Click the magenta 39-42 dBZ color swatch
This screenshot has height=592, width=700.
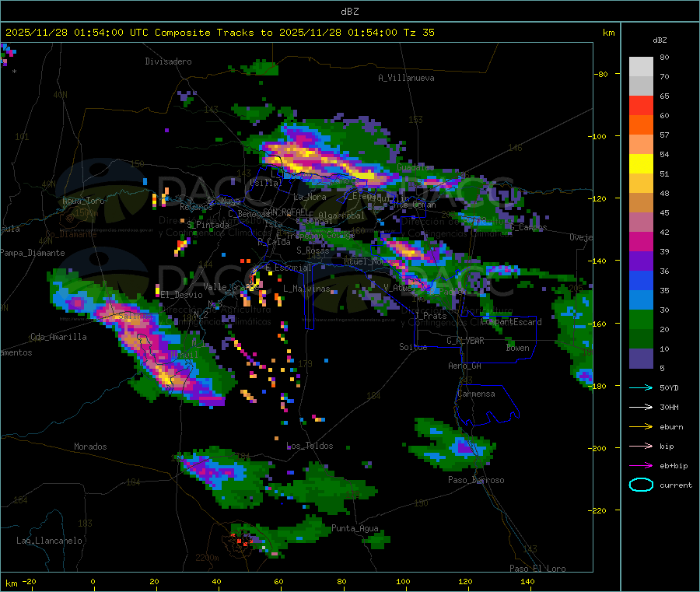click(x=641, y=241)
